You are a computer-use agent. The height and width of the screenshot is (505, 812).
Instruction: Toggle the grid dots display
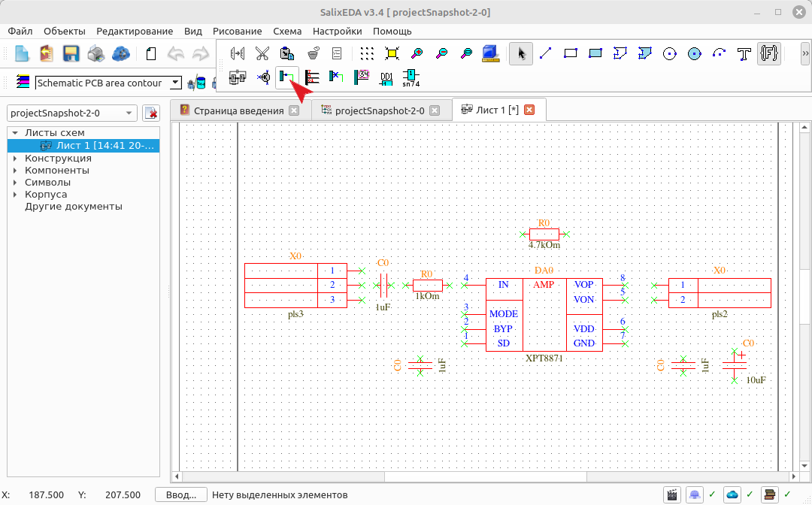(367, 53)
